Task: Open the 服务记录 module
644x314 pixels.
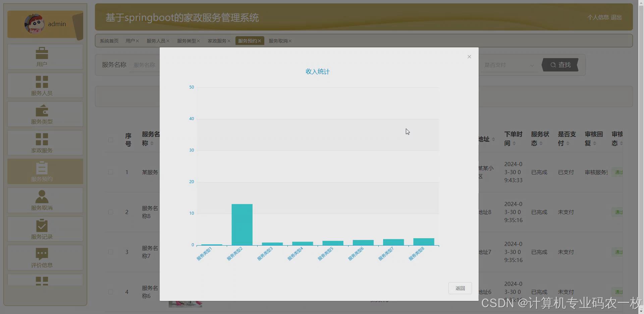Action: click(x=45, y=229)
